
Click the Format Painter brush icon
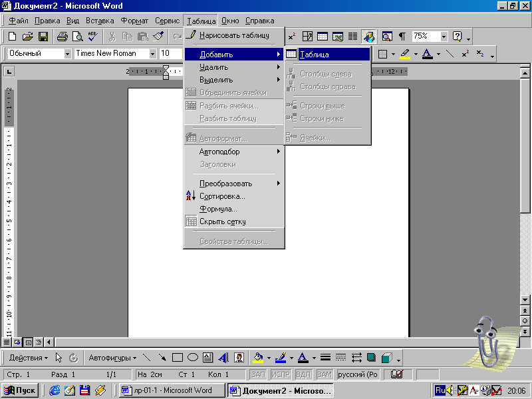tap(158, 37)
